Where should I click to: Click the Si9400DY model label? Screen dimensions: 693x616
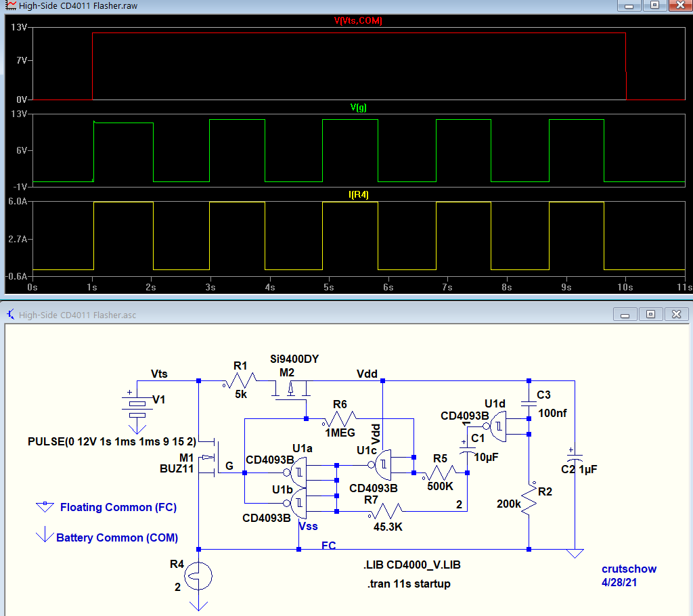[294, 359]
